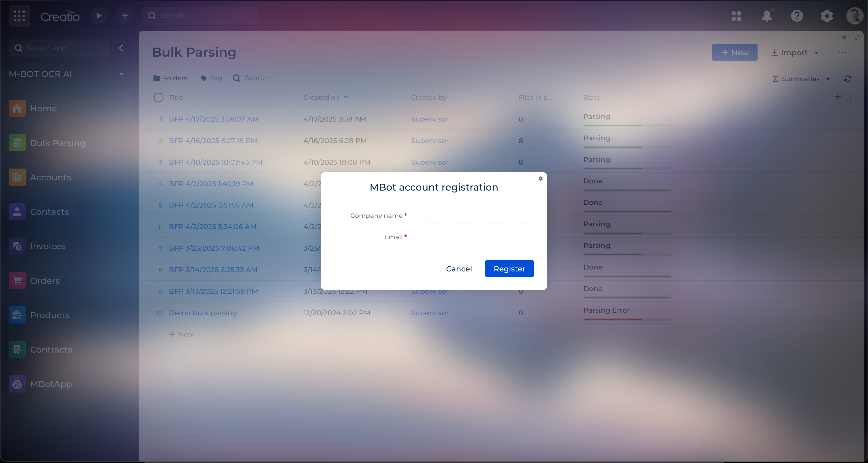Open the help question mark icon
This screenshot has height=463, width=868.
(797, 16)
